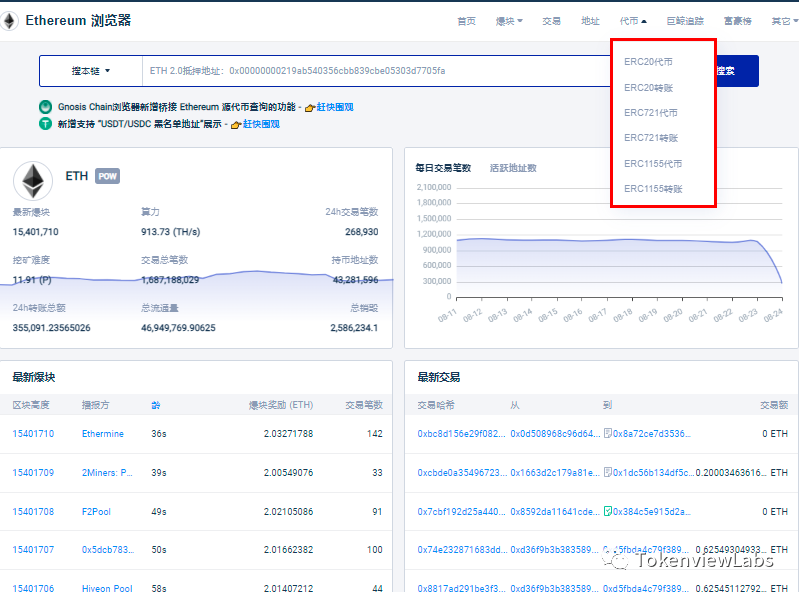This screenshot has height=592, width=799.
Task: Click the 24h transfer total 355,091.23565026
Action: point(51,328)
